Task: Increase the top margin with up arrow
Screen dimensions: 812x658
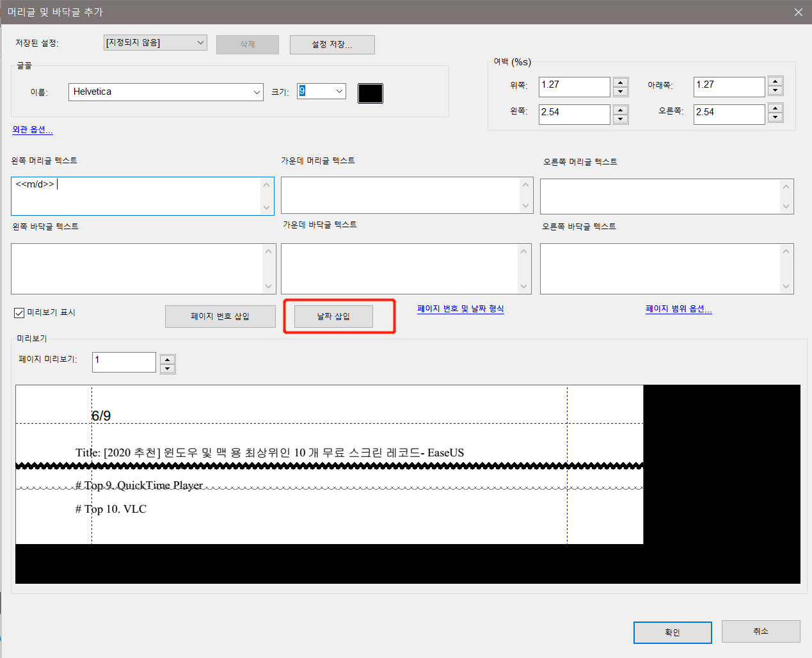Action: pyautogui.click(x=620, y=82)
